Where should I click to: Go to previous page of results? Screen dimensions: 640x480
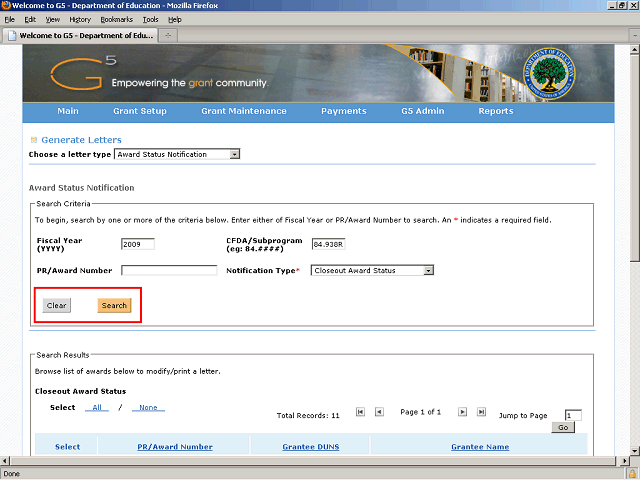[x=379, y=412]
